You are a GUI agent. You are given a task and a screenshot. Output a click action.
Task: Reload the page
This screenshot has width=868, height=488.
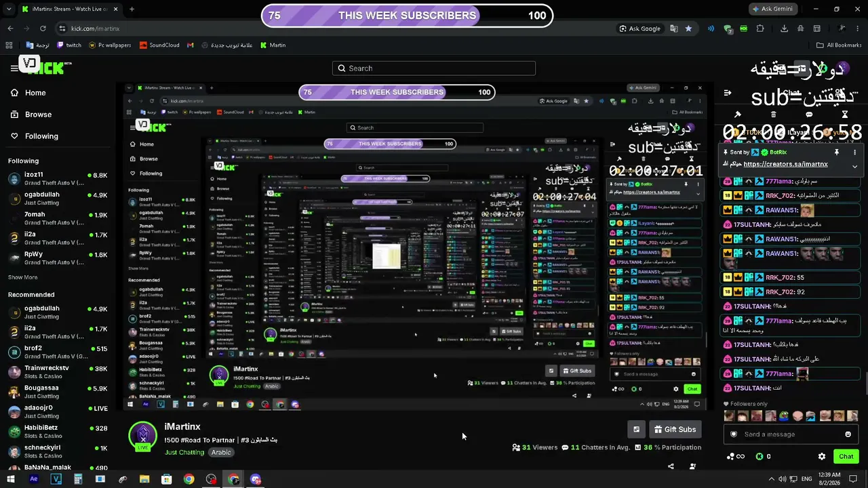[43, 28]
